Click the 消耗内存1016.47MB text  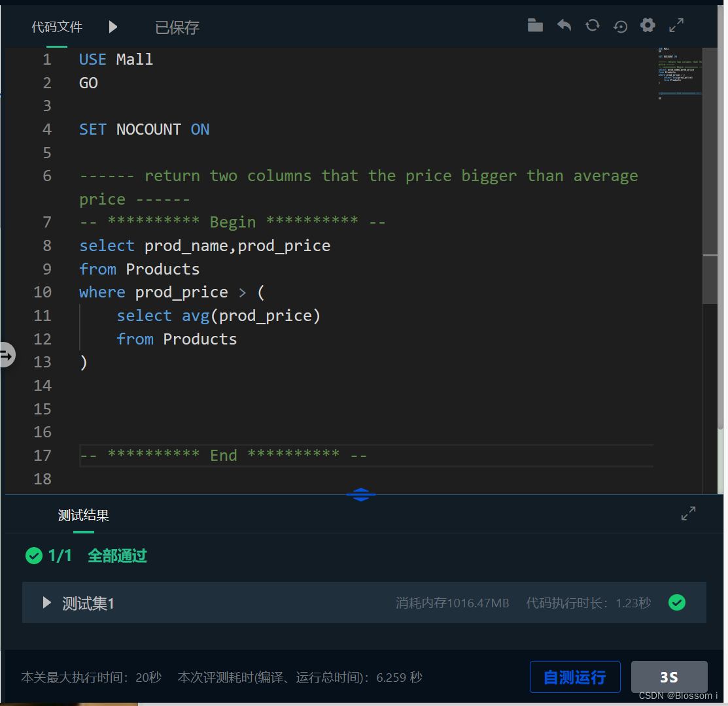pyautogui.click(x=452, y=603)
